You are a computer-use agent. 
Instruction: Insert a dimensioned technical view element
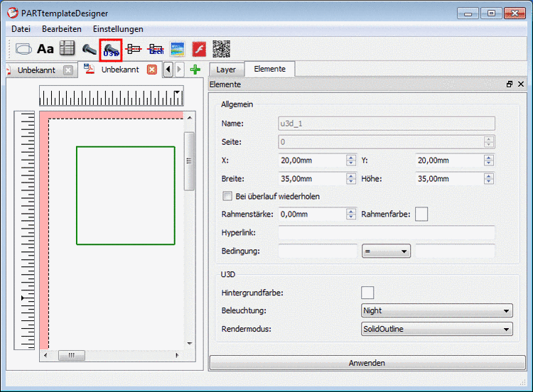click(x=134, y=49)
